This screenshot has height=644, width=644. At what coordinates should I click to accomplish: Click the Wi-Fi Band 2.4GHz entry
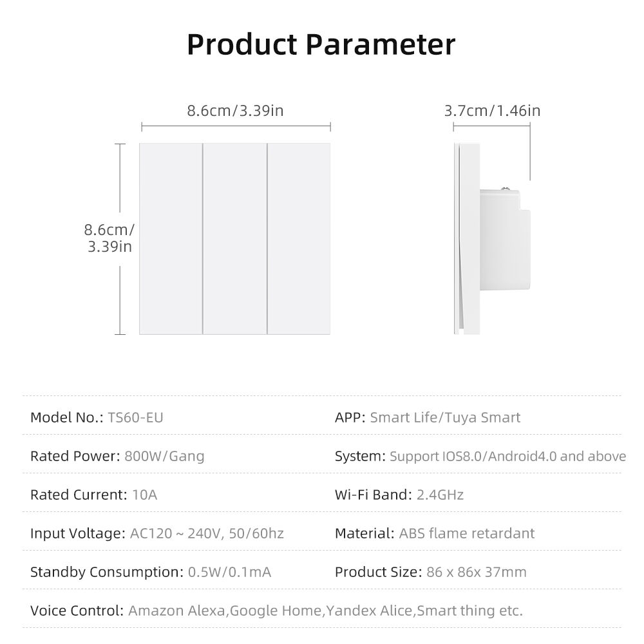click(399, 495)
